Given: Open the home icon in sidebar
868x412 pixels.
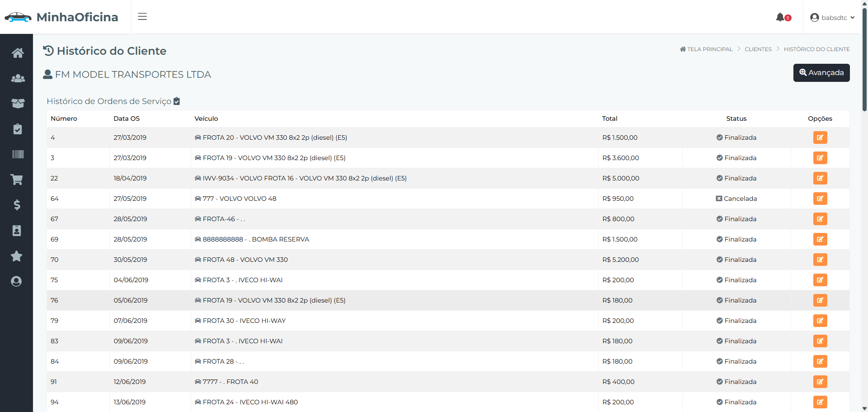Looking at the screenshot, I should point(18,53).
